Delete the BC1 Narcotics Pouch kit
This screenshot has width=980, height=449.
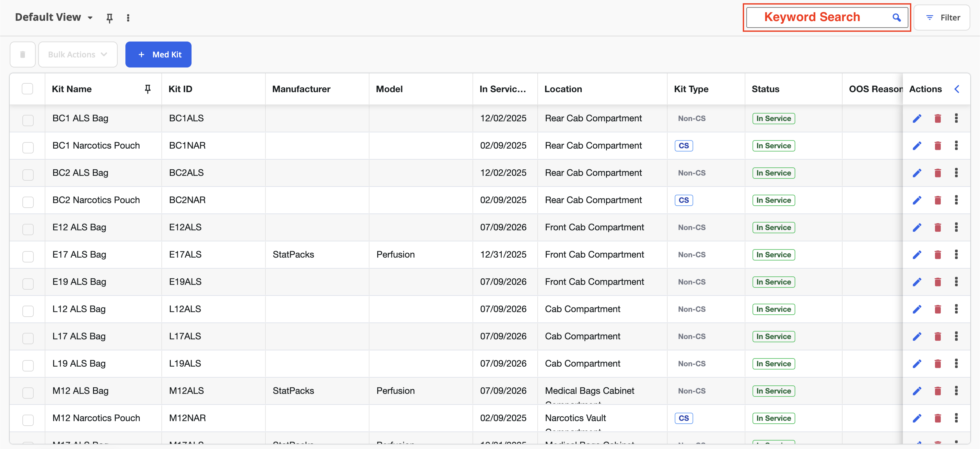click(x=938, y=146)
